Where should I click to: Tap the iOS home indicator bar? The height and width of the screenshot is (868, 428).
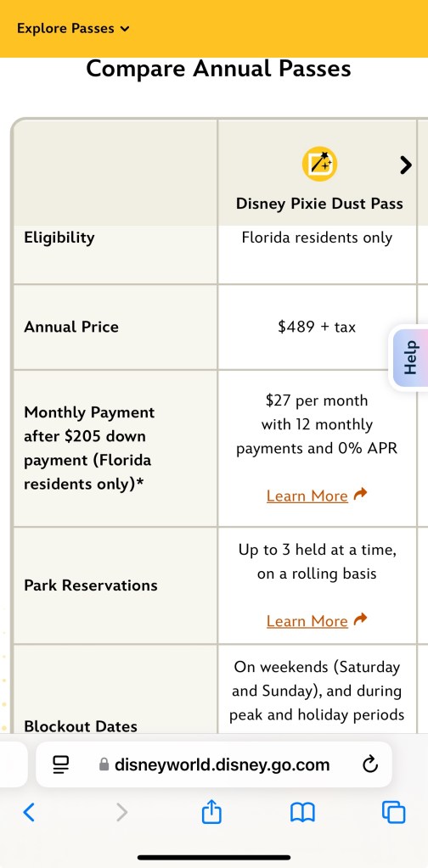[x=214, y=858]
